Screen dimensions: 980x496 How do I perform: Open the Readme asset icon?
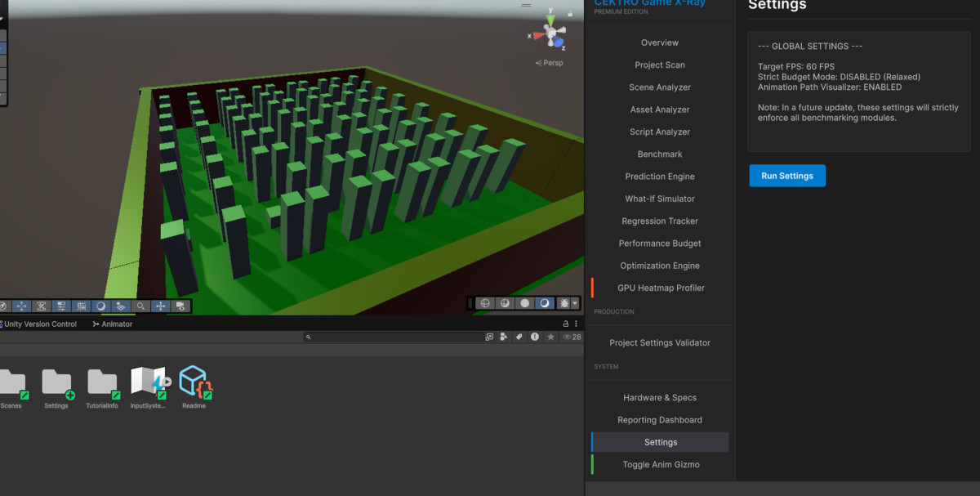(x=195, y=382)
